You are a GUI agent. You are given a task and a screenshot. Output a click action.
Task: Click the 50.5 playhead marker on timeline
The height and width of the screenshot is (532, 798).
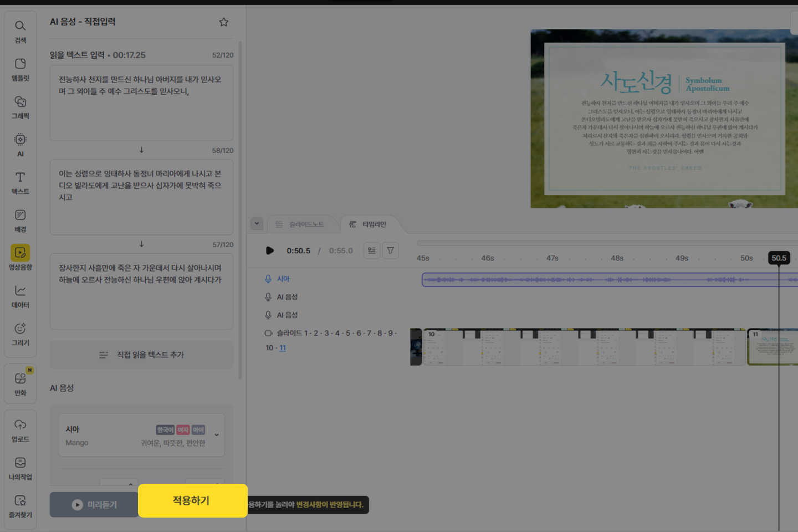tap(779, 258)
